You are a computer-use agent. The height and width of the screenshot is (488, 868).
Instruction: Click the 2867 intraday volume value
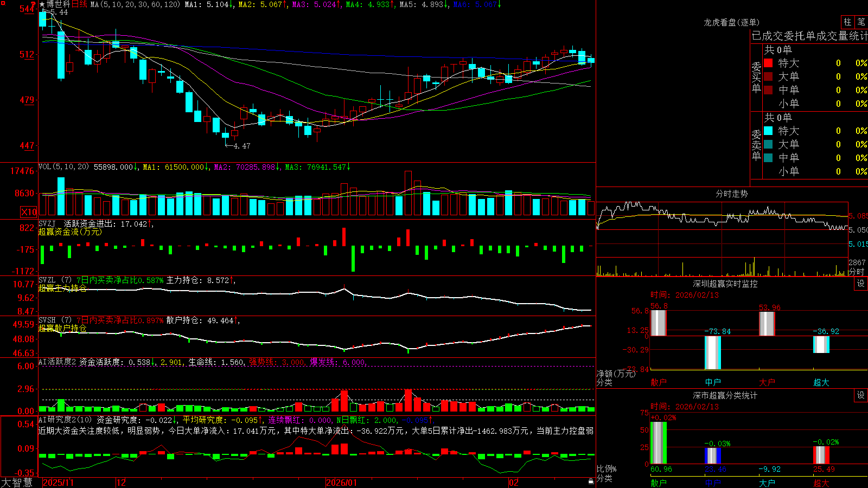pyautogui.click(x=857, y=262)
